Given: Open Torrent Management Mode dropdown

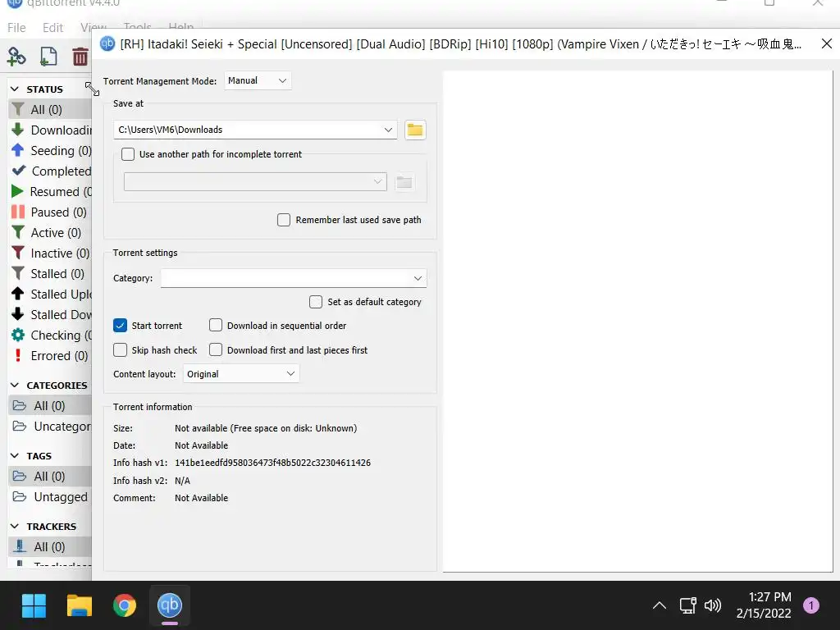Looking at the screenshot, I should 258,81.
